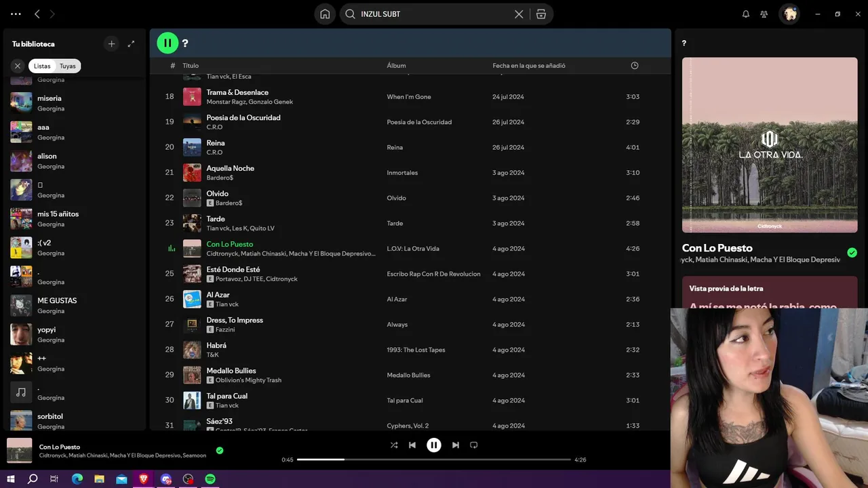
Task: Open the ME GUSTAS playlist
Action: tap(75, 306)
